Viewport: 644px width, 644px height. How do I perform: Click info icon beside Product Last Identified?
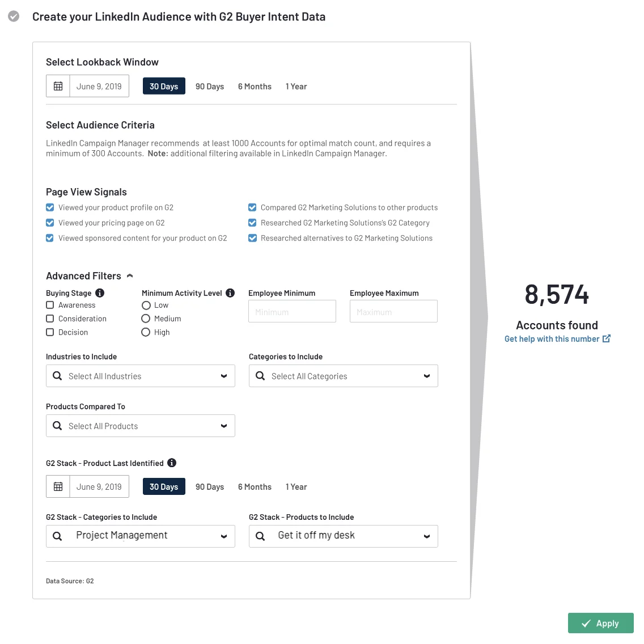click(172, 463)
